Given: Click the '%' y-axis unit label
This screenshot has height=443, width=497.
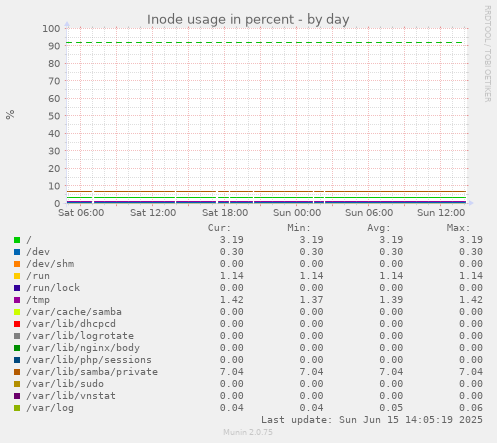Looking at the screenshot, I should click(10, 114).
